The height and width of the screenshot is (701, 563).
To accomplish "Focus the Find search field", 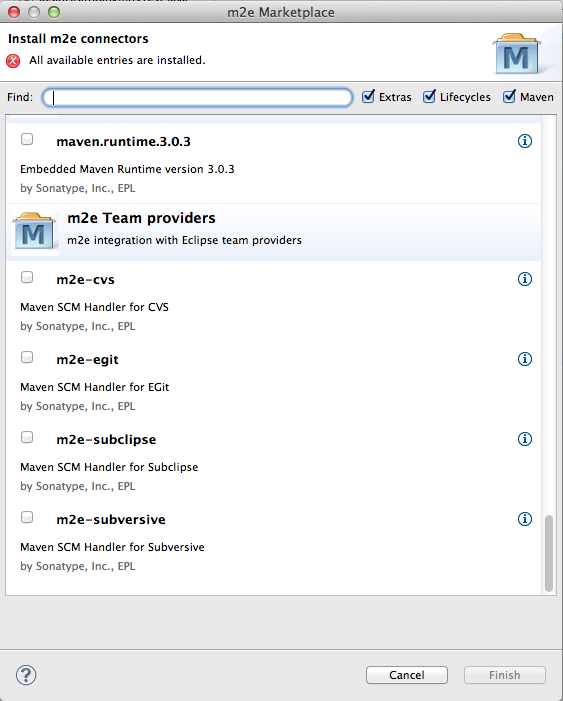I will 197,97.
